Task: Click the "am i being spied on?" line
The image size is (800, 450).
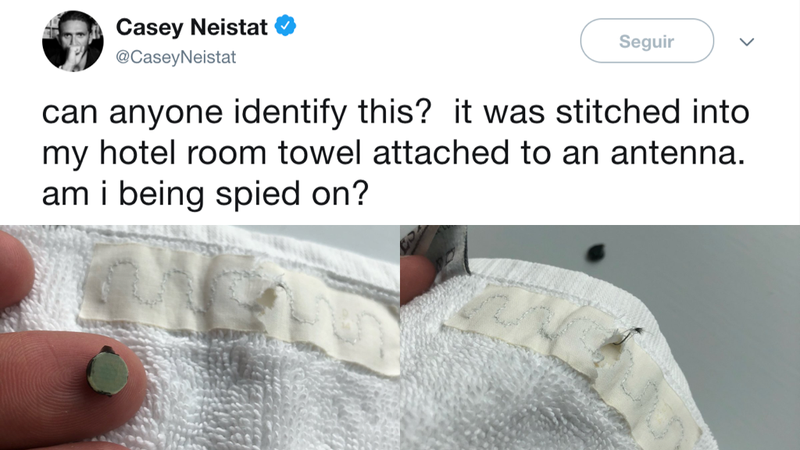Action: (205, 195)
